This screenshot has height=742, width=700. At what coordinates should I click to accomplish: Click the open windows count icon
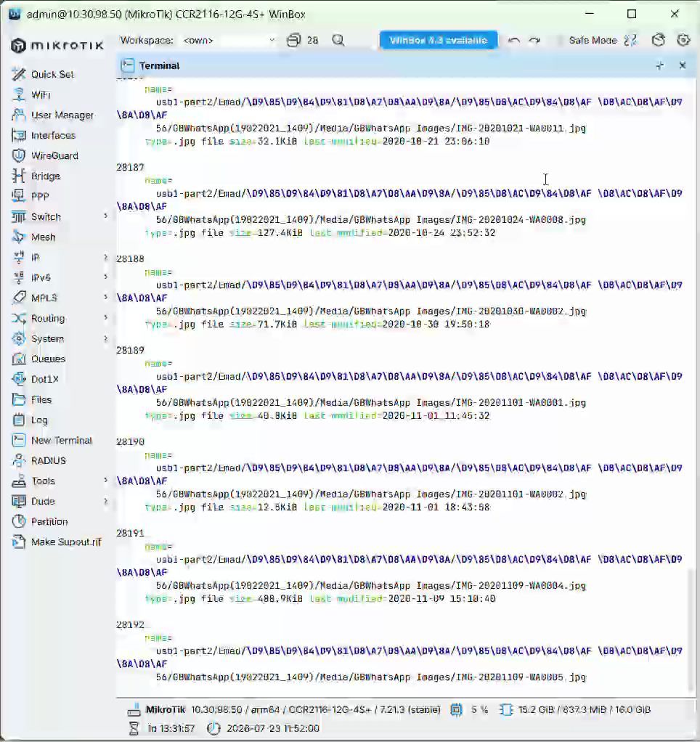[293, 40]
